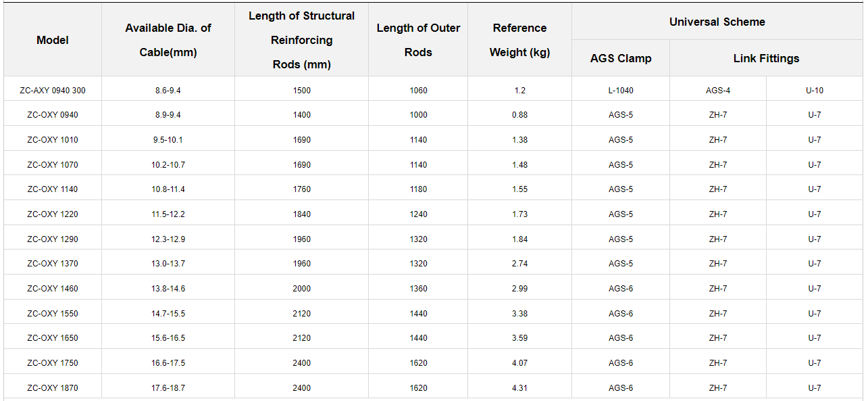868x401 pixels.
Task: Click the AGS Clamp sub-header
Action: coord(620,58)
